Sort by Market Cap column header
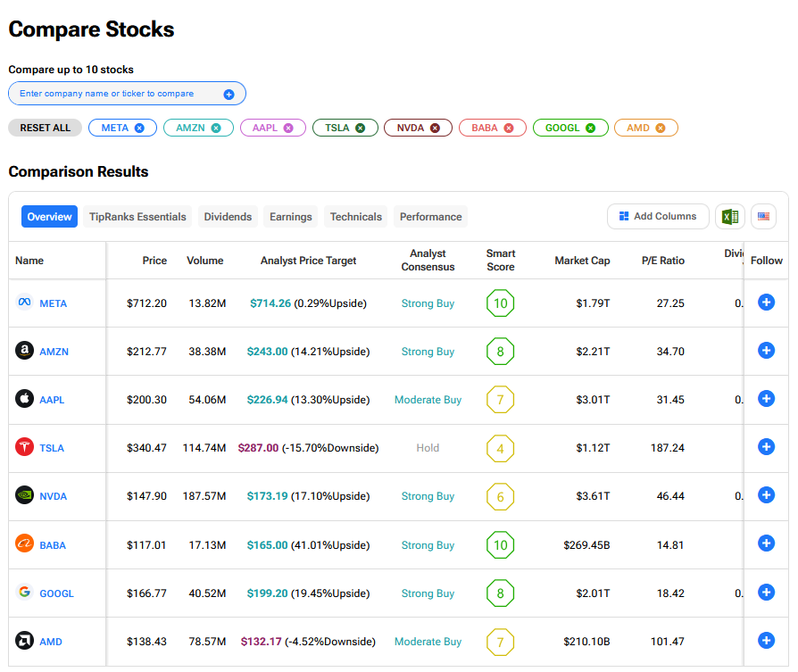Screen dimensions: 798x672 [x=582, y=261]
